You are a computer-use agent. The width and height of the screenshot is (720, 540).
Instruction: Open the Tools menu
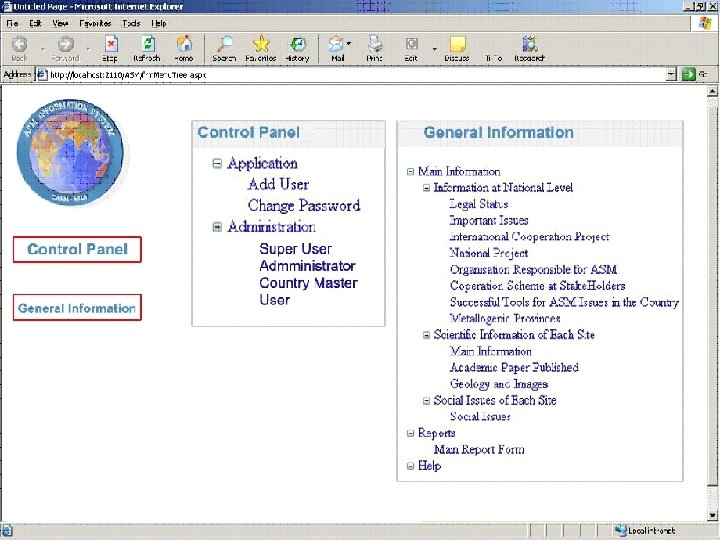[x=131, y=23]
